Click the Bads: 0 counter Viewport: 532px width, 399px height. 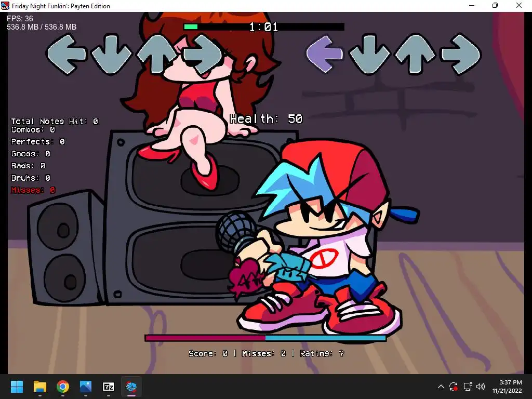pyautogui.click(x=28, y=166)
